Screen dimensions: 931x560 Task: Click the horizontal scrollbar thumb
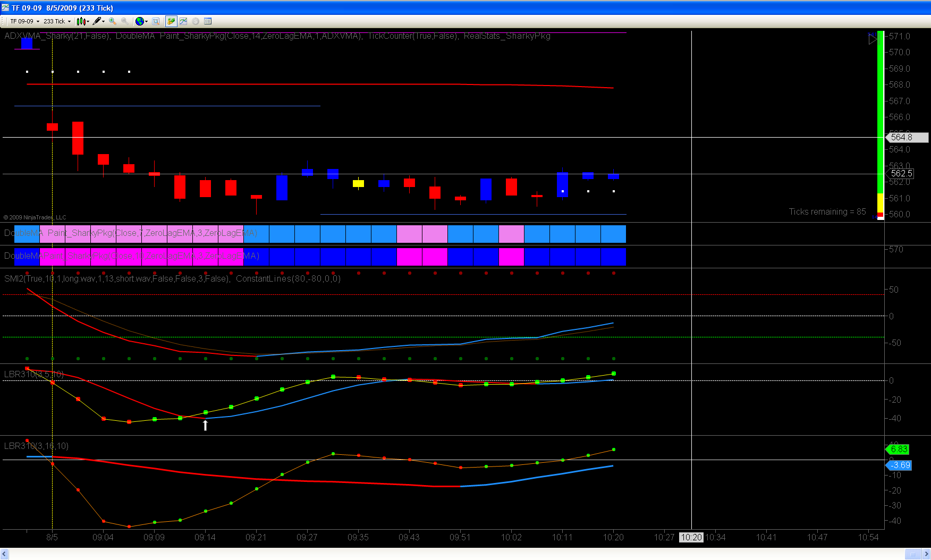point(913,554)
